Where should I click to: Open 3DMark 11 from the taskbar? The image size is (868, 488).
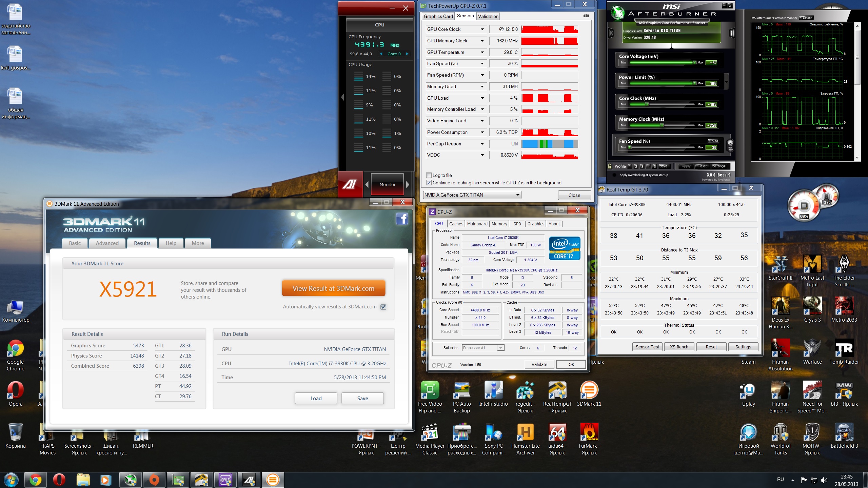tap(273, 480)
